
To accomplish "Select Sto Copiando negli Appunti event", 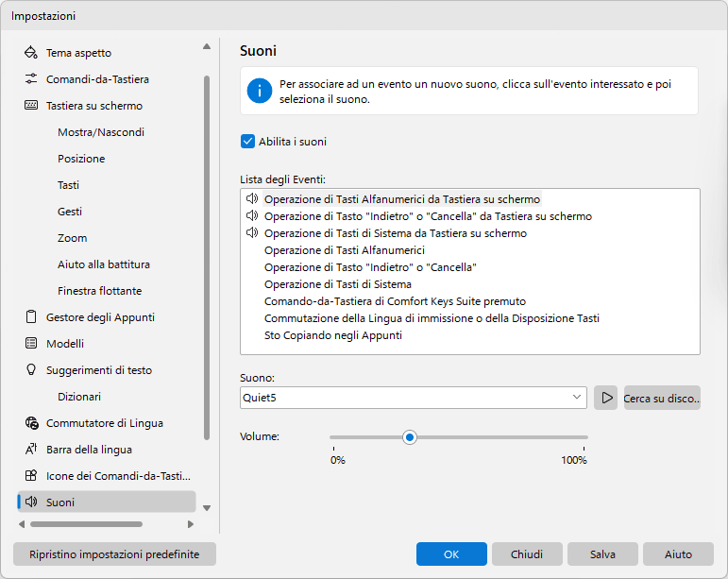I will pos(333,335).
